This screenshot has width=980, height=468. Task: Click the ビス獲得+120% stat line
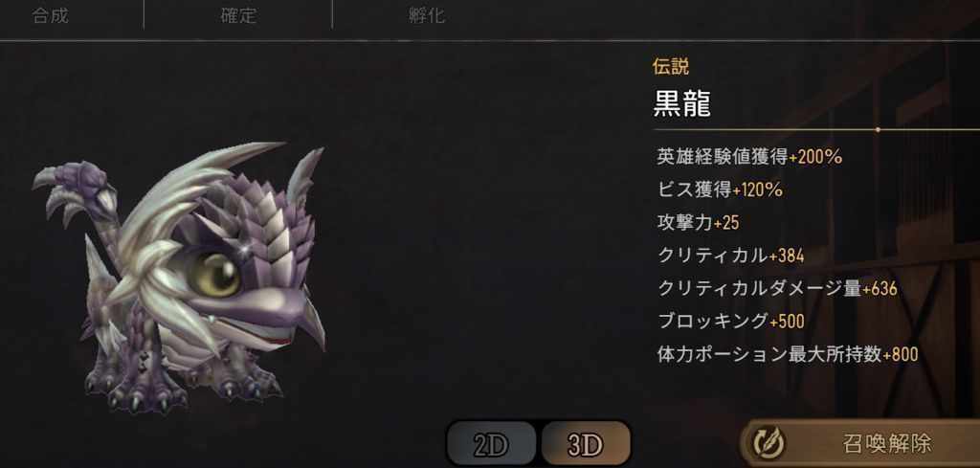(720, 189)
